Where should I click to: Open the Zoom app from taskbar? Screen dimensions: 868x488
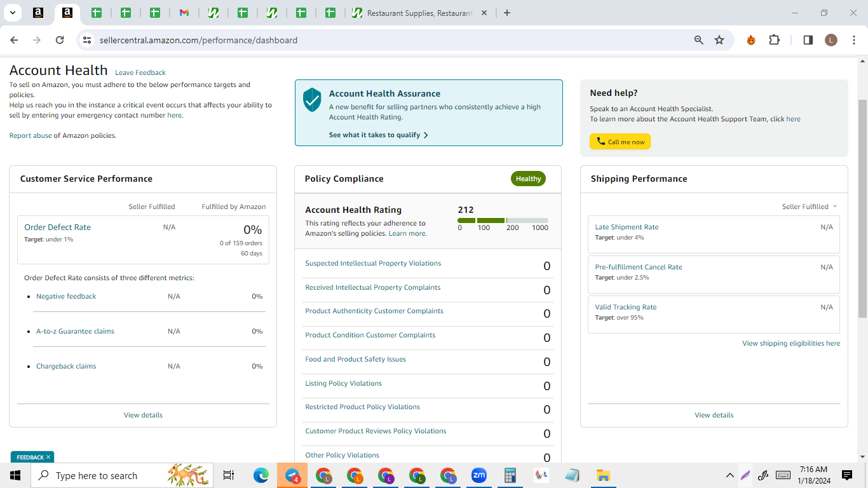(478, 475)
